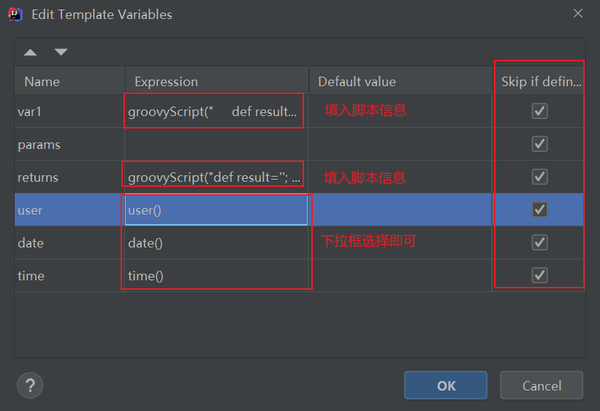Click the move up arrow icon

(30, 52)
